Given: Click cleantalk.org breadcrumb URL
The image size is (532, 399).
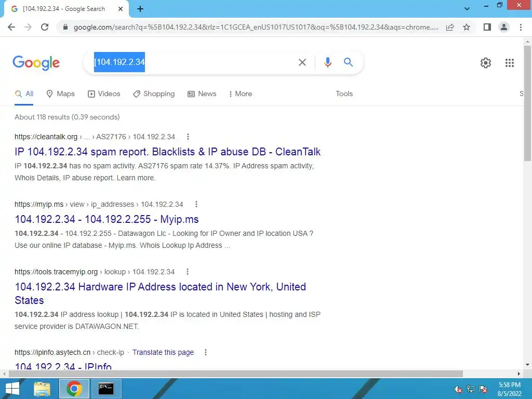Looking at the screenshot, I should click(x=95, y=137).
